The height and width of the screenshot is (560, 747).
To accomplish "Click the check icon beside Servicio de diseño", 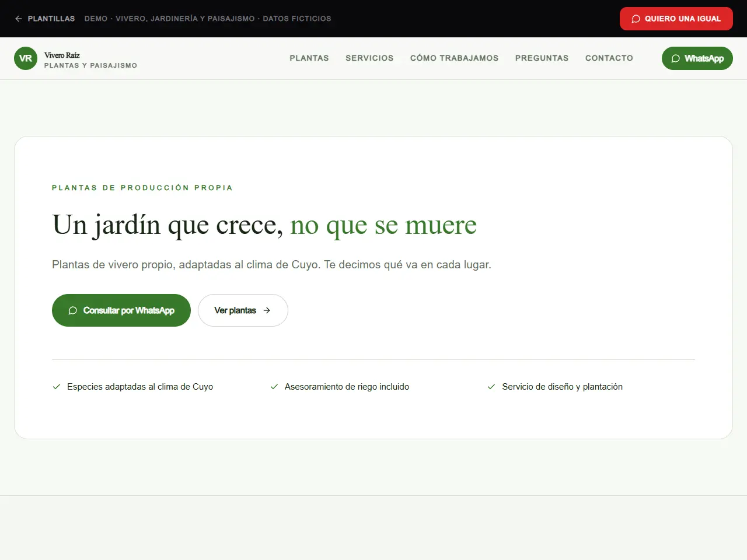I will [491, 387].
